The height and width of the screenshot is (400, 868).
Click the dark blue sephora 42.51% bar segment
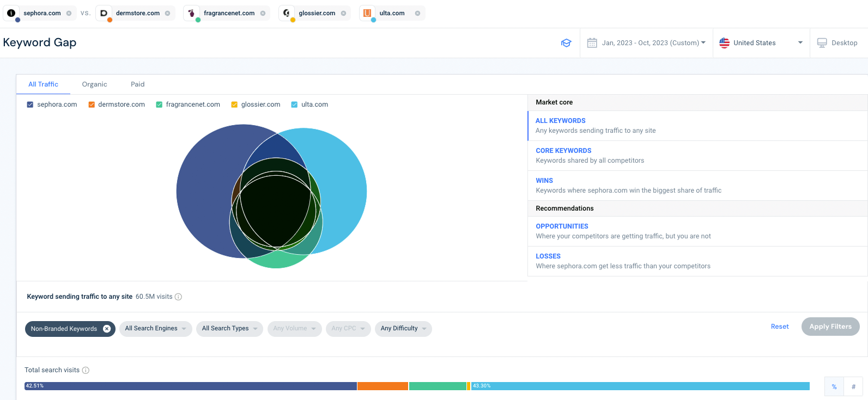pos(191,386)
